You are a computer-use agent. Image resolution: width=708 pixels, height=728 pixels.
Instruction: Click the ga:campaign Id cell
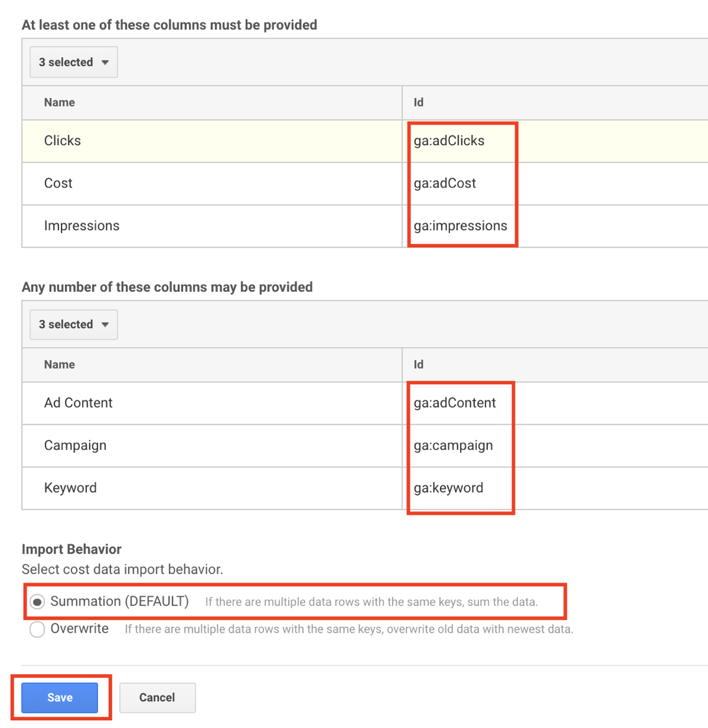point(453,446)
